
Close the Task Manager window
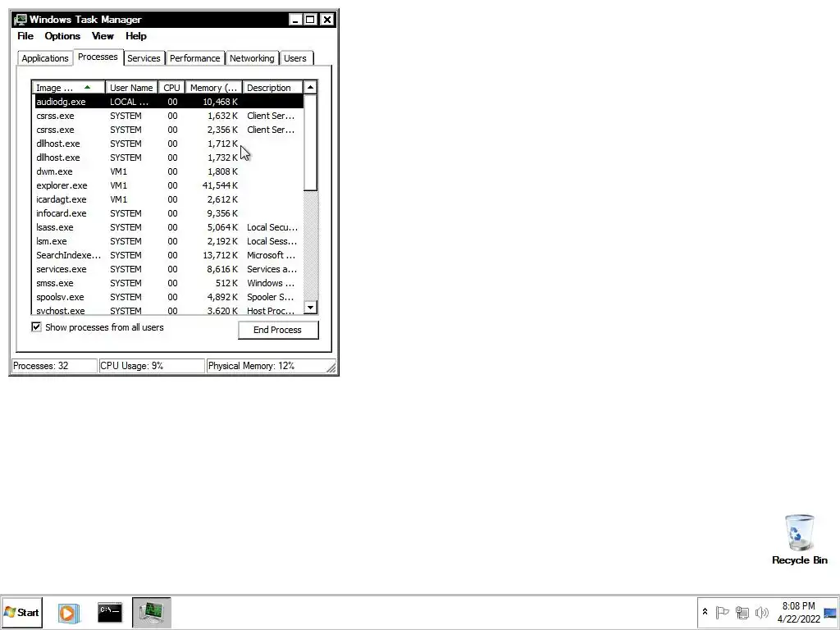click(326, 20)
